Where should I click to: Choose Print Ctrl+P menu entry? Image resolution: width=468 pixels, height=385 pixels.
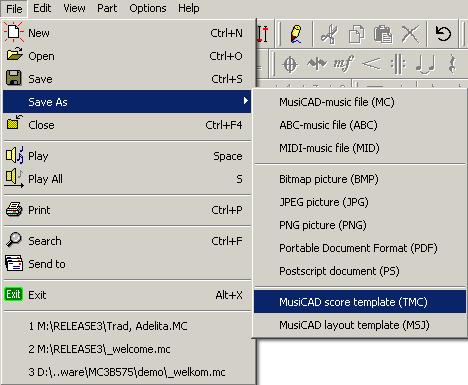pos(127,210)
